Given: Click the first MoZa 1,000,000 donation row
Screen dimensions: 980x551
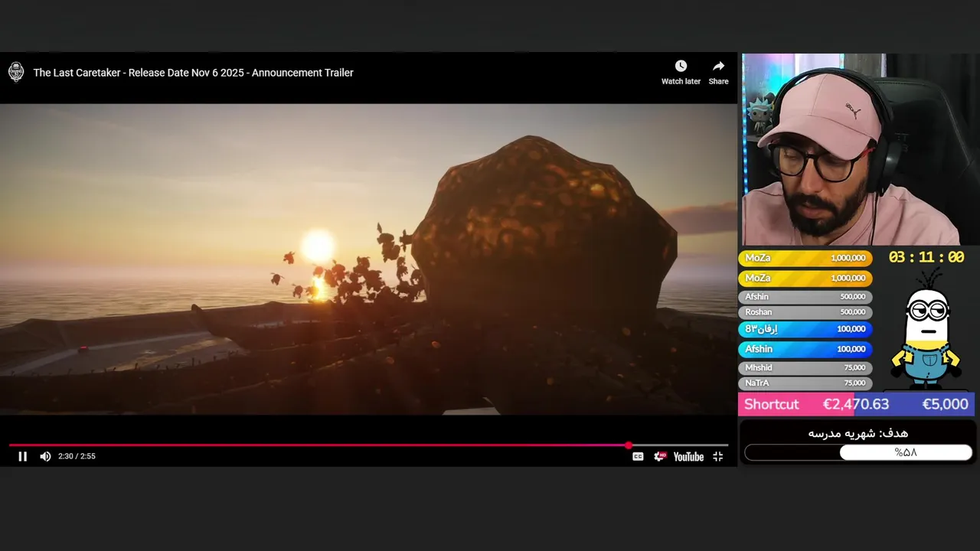Looking at the screenshot, I should coord(805,258).
